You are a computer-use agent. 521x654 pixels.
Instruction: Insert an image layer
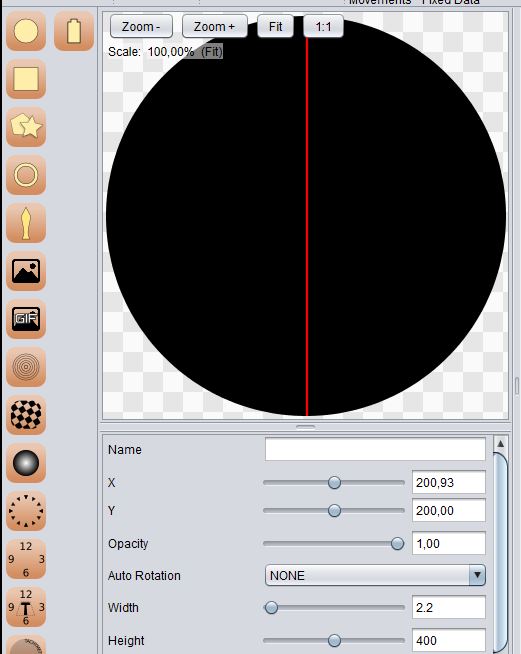(26, 271)
